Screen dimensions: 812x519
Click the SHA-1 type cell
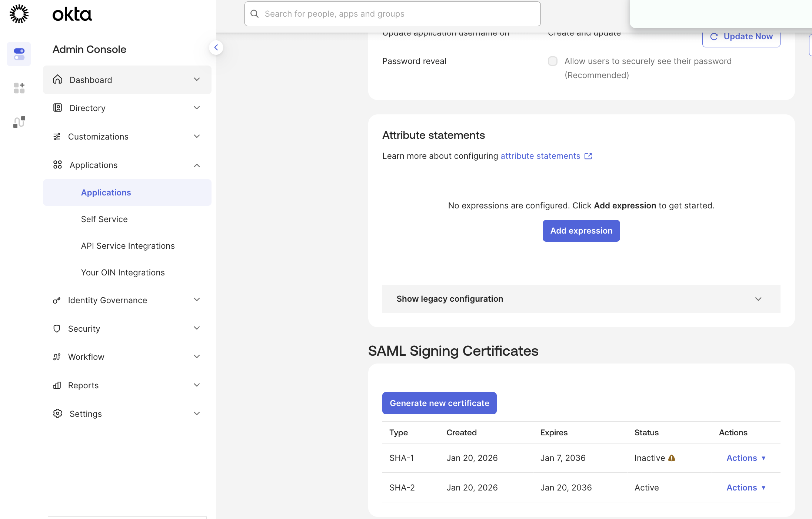point(402,458)
